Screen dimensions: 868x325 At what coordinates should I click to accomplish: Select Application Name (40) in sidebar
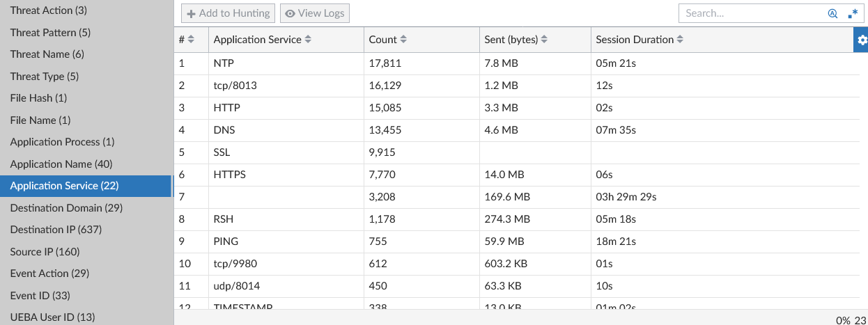61,164
